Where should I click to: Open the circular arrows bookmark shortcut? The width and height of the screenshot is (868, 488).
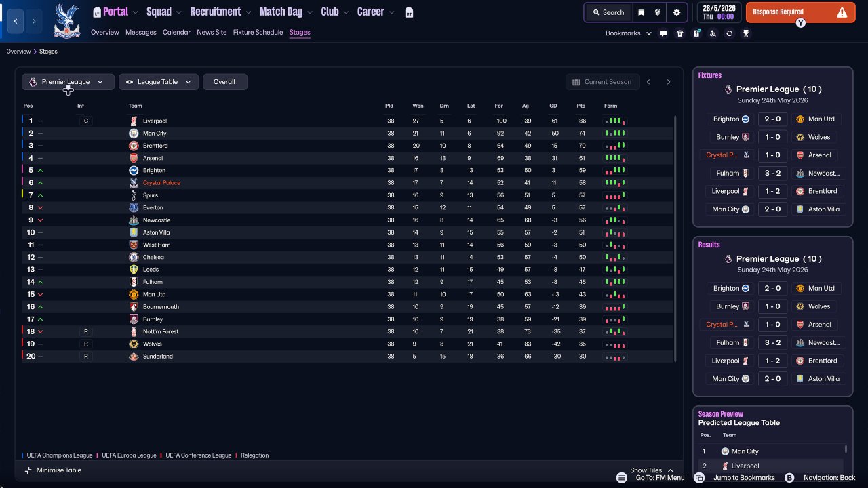(x=730, y=33)
